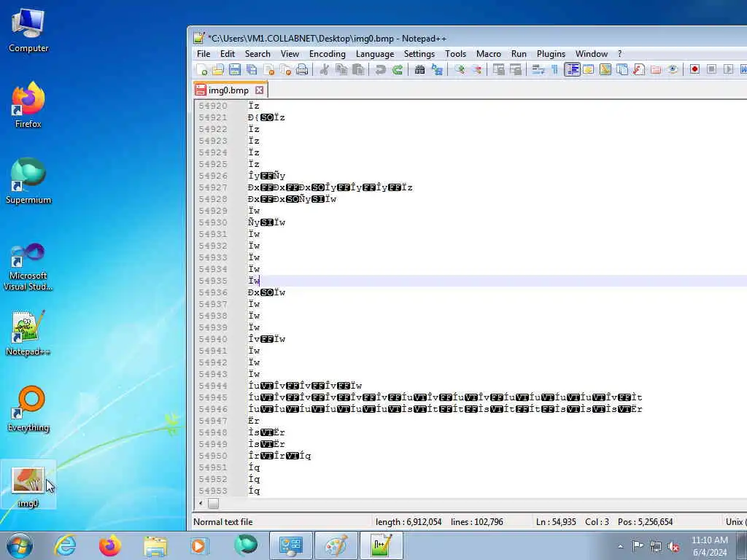This screenshot has width=747, height=560.
Task: Open the Edit menu
Action: tap(228, 54)
